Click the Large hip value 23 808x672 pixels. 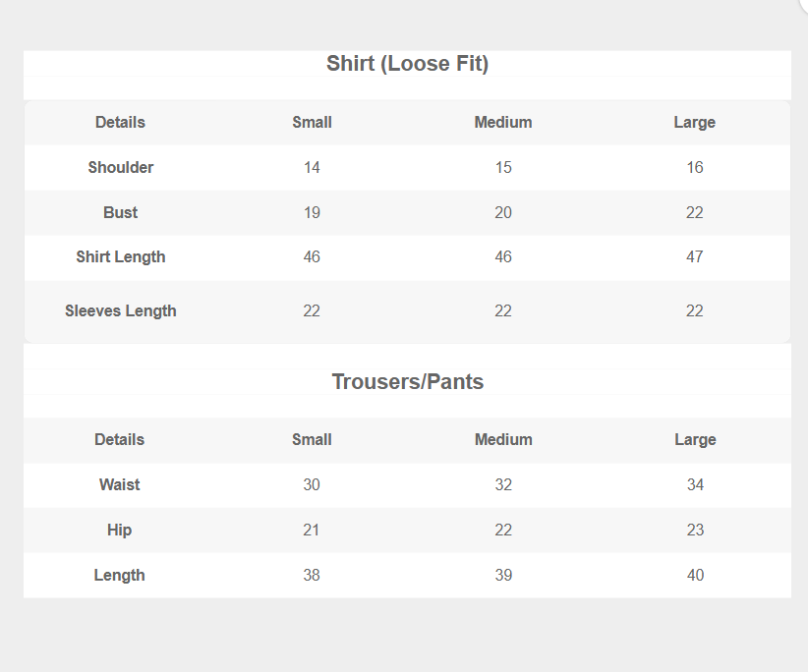coord(695,531)
